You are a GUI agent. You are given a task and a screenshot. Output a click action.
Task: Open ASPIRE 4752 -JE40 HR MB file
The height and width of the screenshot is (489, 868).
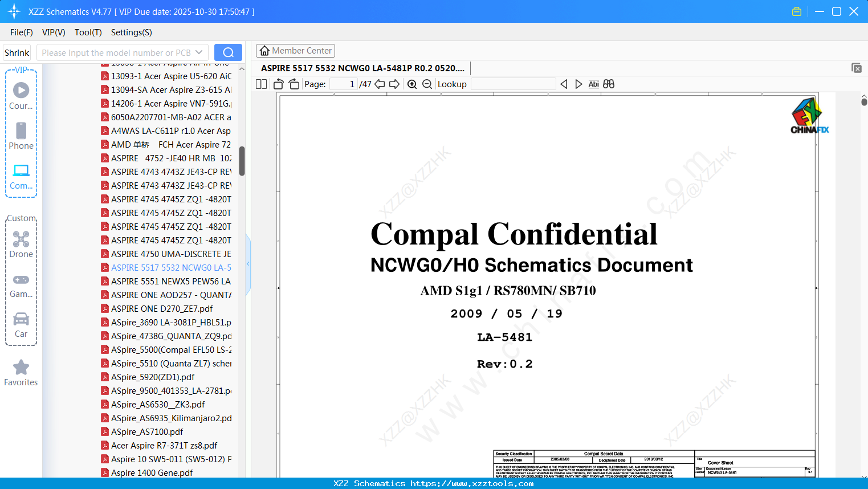pyautogui.click(x=166, y=158)
